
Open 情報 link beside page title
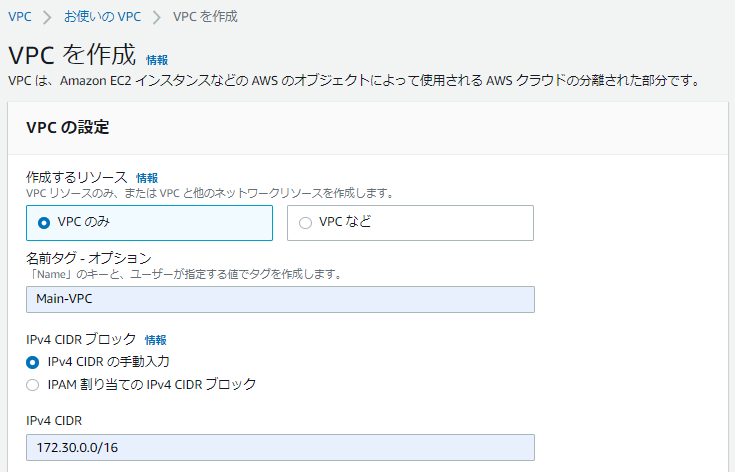click(157, 60)
